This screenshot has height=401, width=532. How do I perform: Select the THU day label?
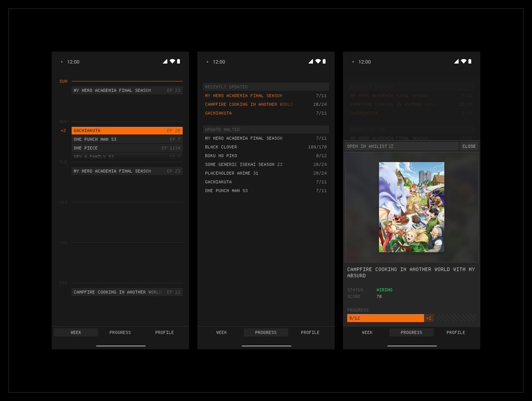click(63, 243)
